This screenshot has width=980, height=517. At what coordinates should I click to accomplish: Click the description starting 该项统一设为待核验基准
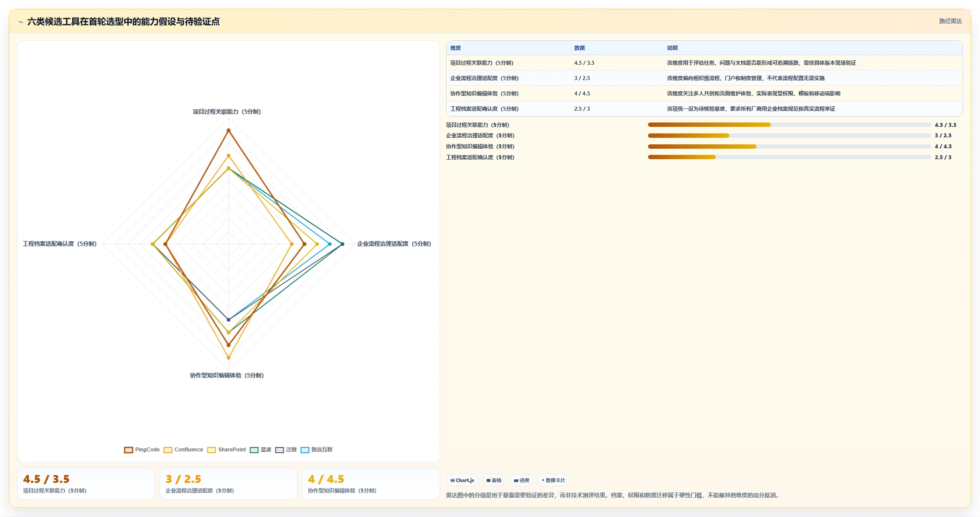click(751, 109)
